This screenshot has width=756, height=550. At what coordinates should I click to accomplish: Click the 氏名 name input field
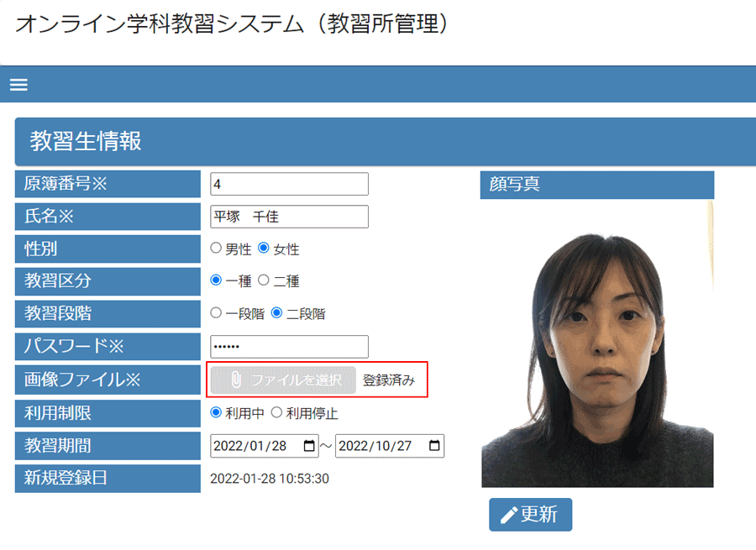pyautogui.click(x=289, y=217)
